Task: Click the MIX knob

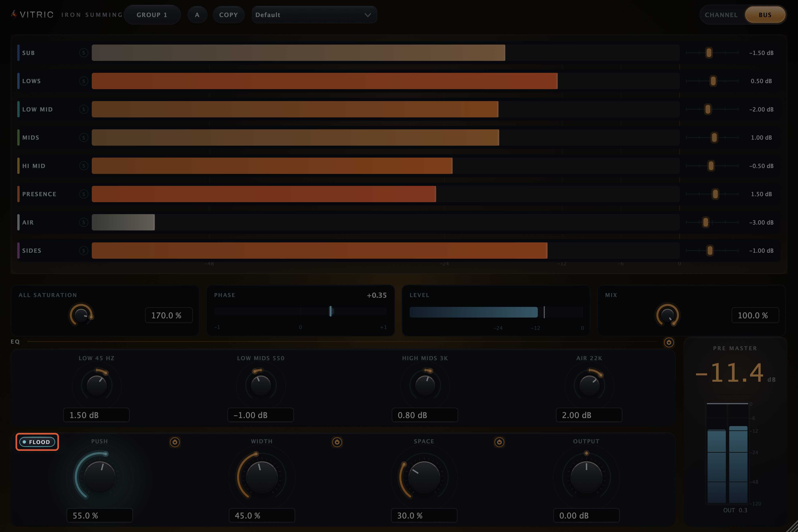Action: pos(667,315)
